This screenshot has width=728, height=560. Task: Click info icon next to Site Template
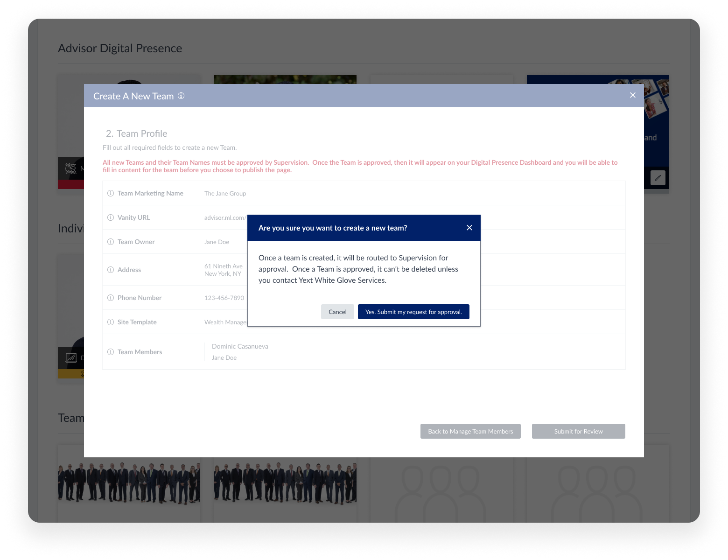pyautogui.click(x=111, y=322)
